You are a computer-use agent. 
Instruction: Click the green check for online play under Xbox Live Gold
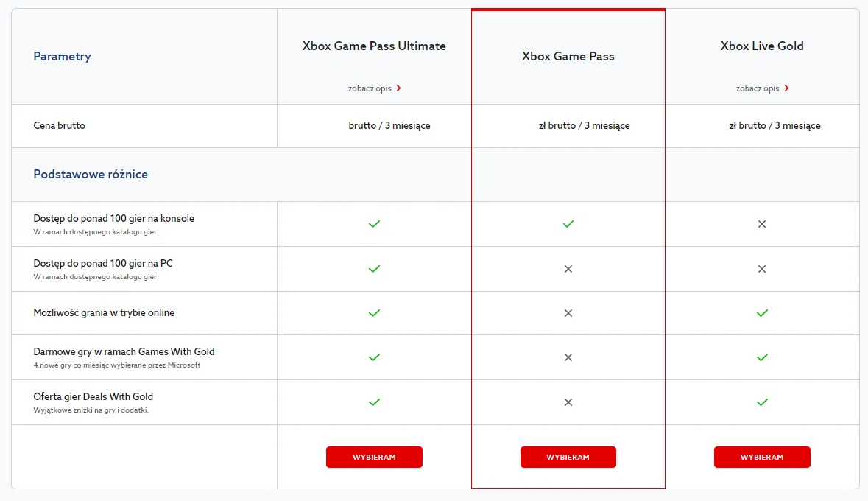[x=762, y=313]
